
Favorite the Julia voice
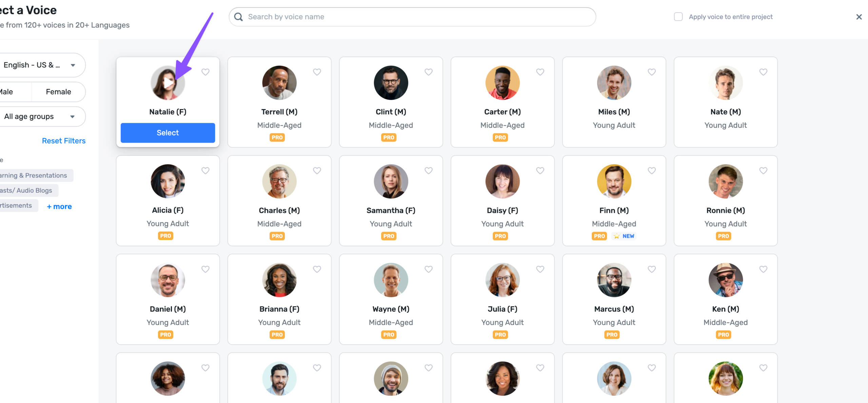(x=540, y=269)
